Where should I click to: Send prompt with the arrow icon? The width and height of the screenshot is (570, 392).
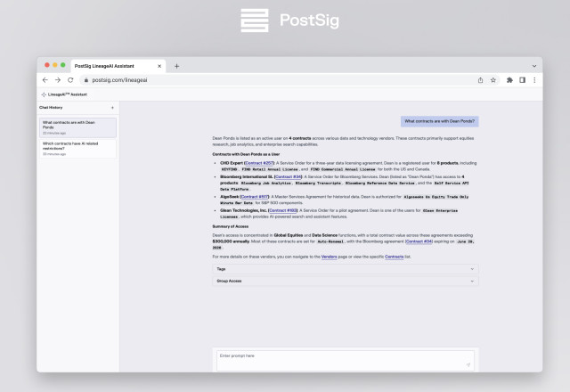[468, 364]
